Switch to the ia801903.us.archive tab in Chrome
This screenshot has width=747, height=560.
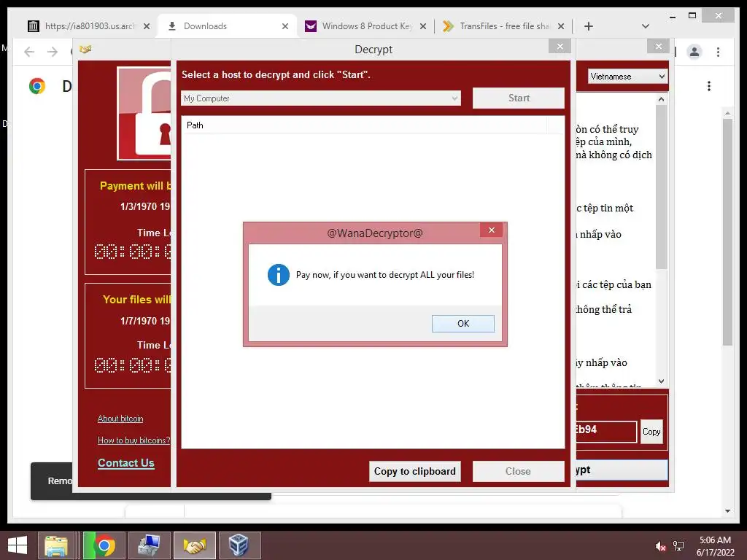pos(88,26)
